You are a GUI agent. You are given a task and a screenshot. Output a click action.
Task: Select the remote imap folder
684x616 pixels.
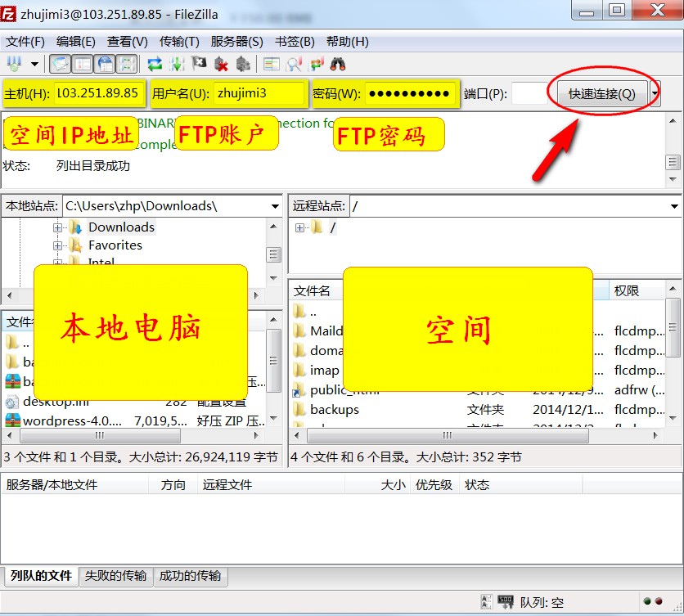click(325, 370)
